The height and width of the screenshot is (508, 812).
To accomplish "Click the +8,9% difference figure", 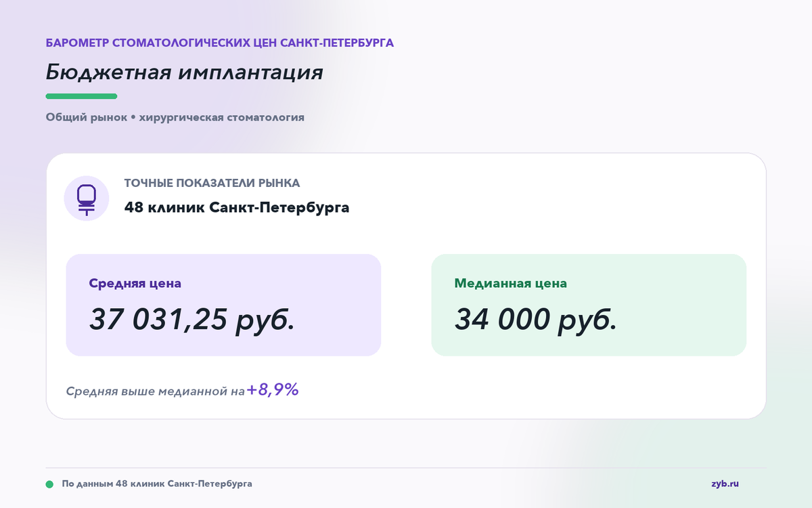I will [273, 390].
